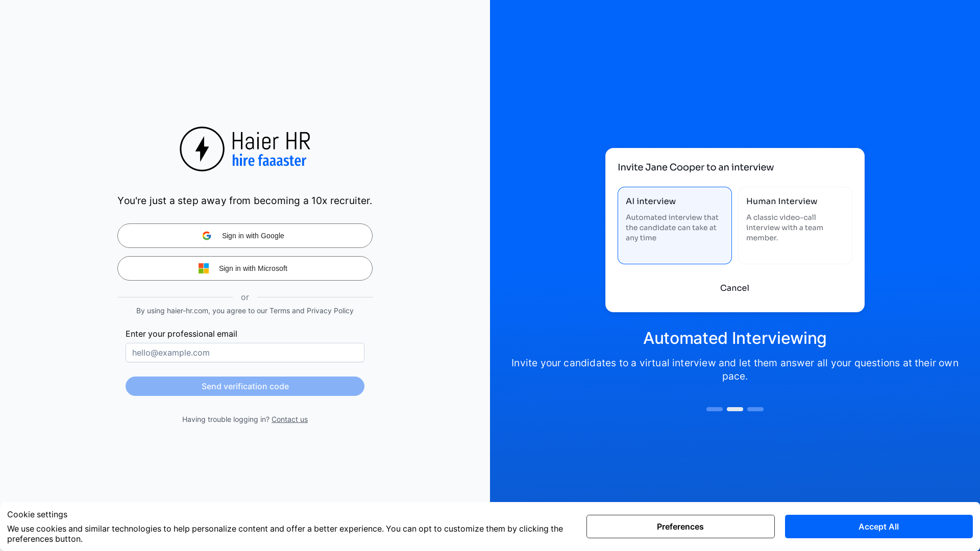This screenshot has width=980, height=551.
Task: Click the Google logo icon
Action: point(207,236)
